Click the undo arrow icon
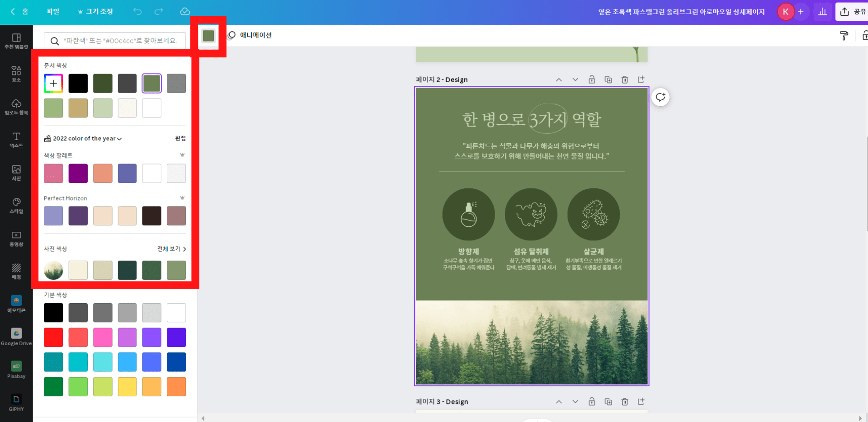The image size is (868, 422). click(137, 12)
